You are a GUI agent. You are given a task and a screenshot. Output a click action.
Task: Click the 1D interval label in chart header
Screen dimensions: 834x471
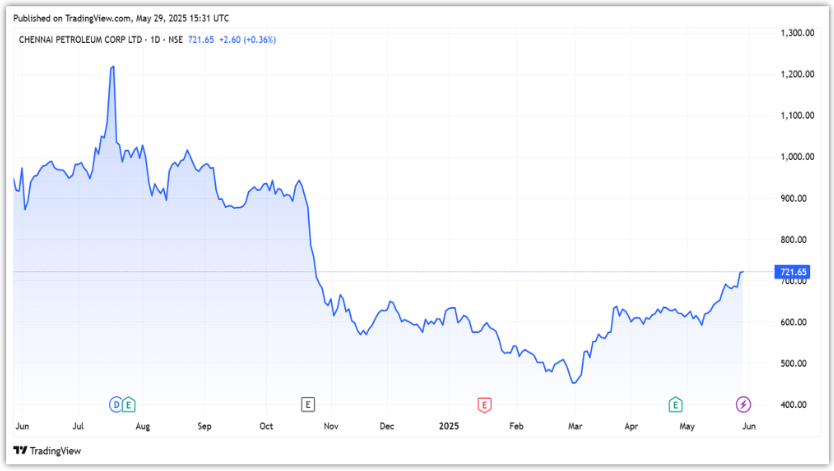tap(157, 40)
